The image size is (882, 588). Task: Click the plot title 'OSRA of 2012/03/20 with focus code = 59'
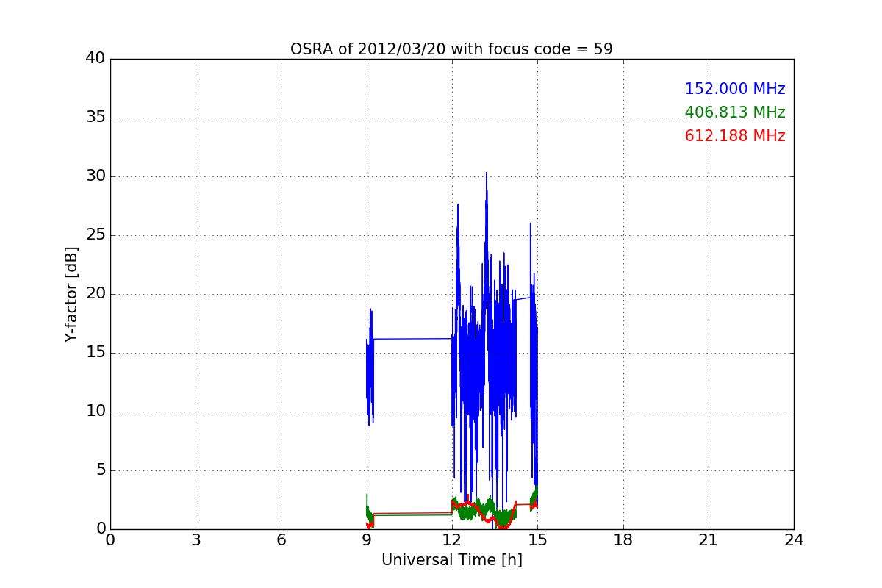[451, 49]
